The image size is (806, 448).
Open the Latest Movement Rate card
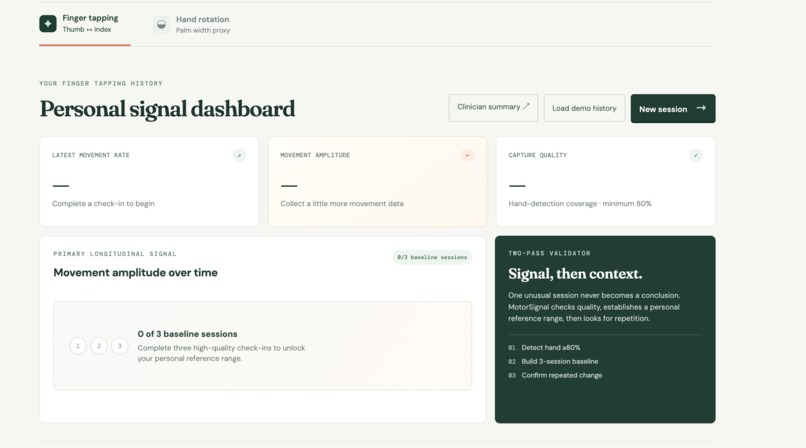click(149, 181)
